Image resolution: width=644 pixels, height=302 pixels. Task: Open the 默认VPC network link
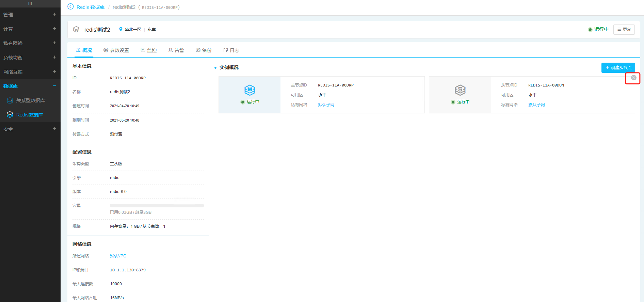click(118, 256)
